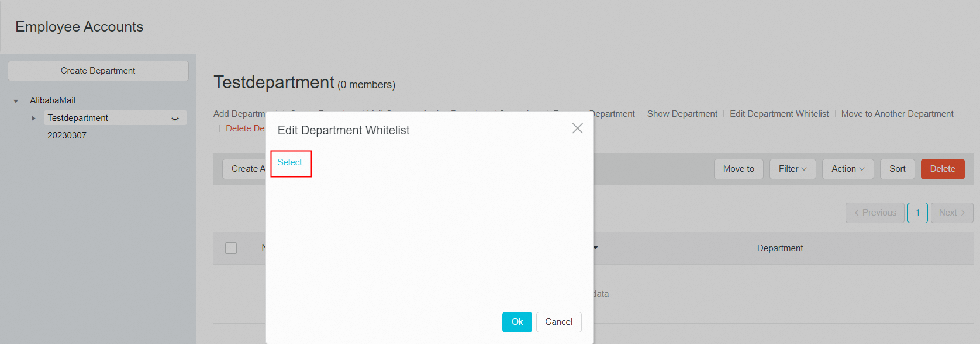The image size is (980, 344).
Task: Open the Filter dropdown
Action: 792,169
